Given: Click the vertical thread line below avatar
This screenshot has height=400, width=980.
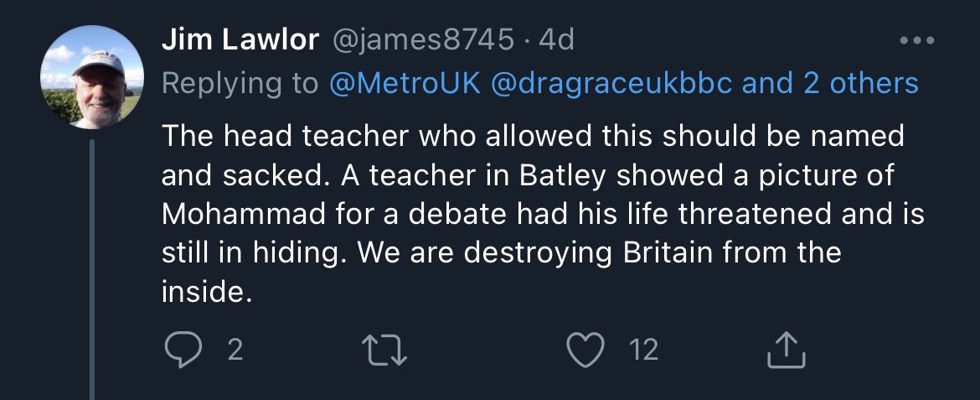Looking at the screenshot, I should (91, 268).
